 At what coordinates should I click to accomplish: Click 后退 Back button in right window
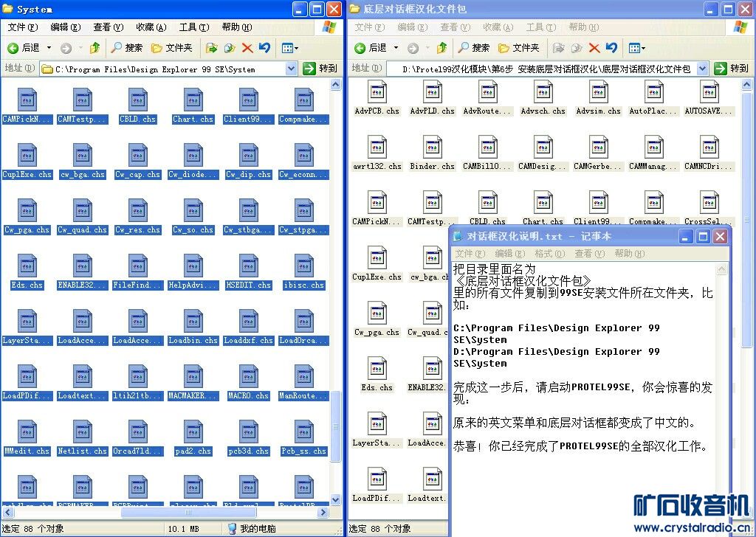tap(371, 48)
